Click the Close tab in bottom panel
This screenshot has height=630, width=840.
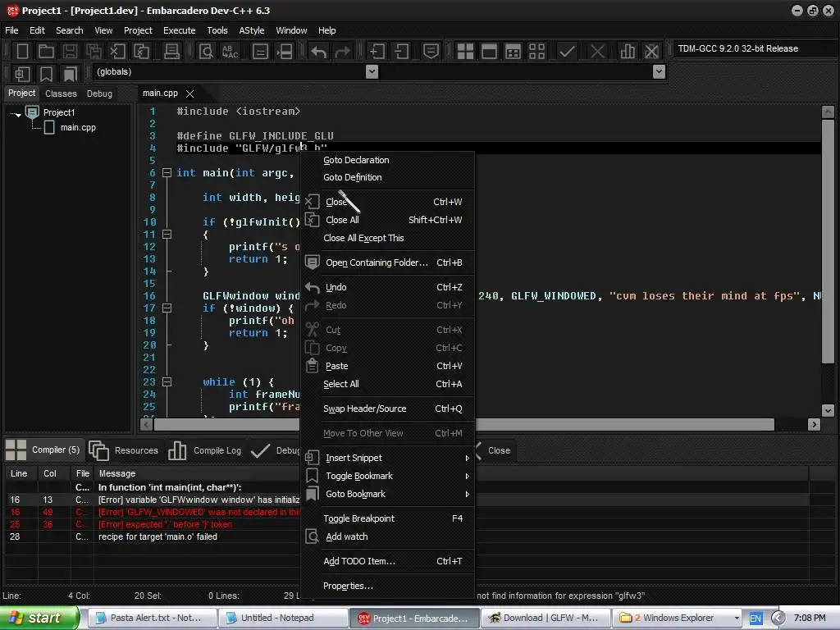(x=493, y=450)
